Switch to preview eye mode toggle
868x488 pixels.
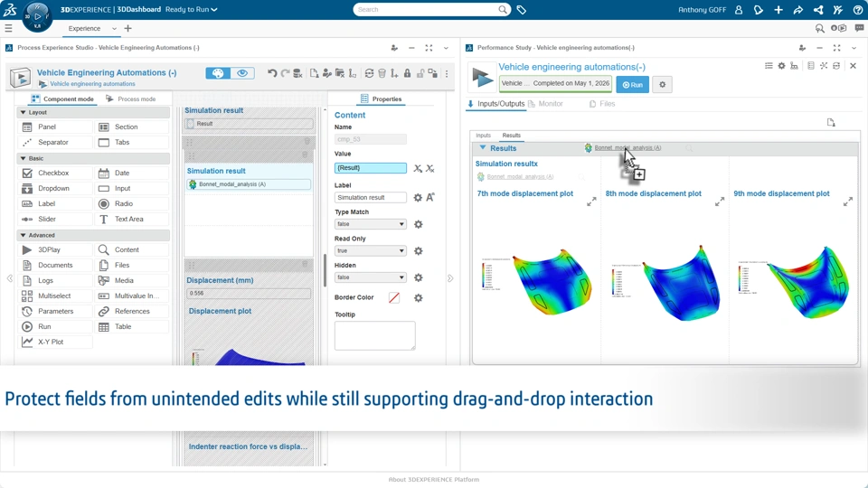pyautogui.click(x=242, y=73)
